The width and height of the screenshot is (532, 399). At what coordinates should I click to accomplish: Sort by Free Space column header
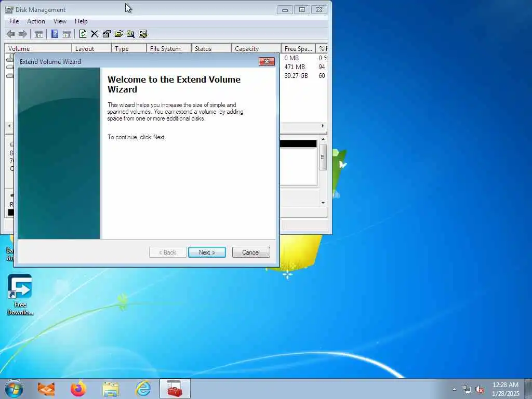tap(298, 48)
